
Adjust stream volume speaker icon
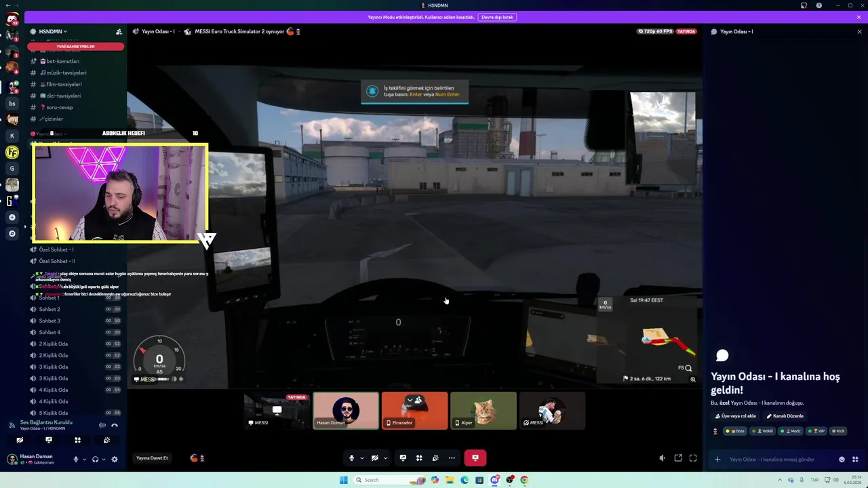(x=663, y=458)
